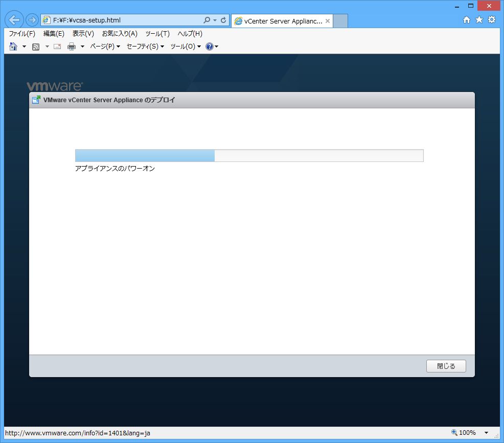Image resolution: width=504 pixels, height=443 pixels.
Task: Open the ヘルプ(H) menu
Action: pyautogui.click(x=190, y=33)
